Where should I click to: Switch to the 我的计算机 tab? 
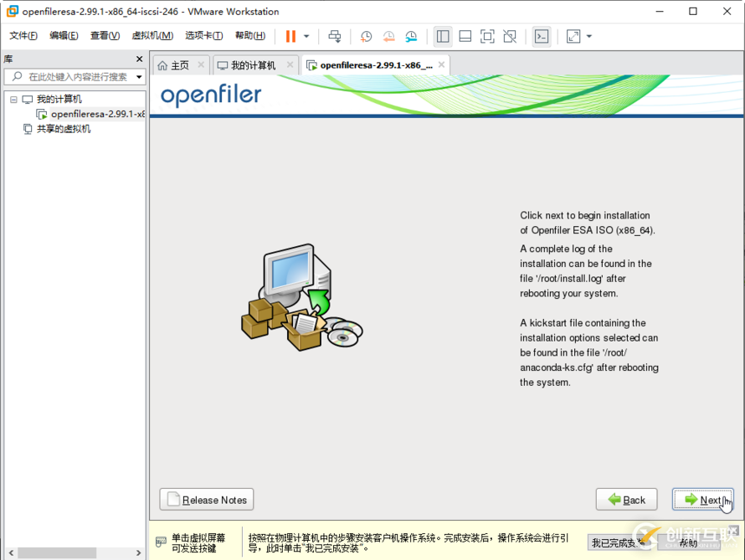tap(253, 65)
